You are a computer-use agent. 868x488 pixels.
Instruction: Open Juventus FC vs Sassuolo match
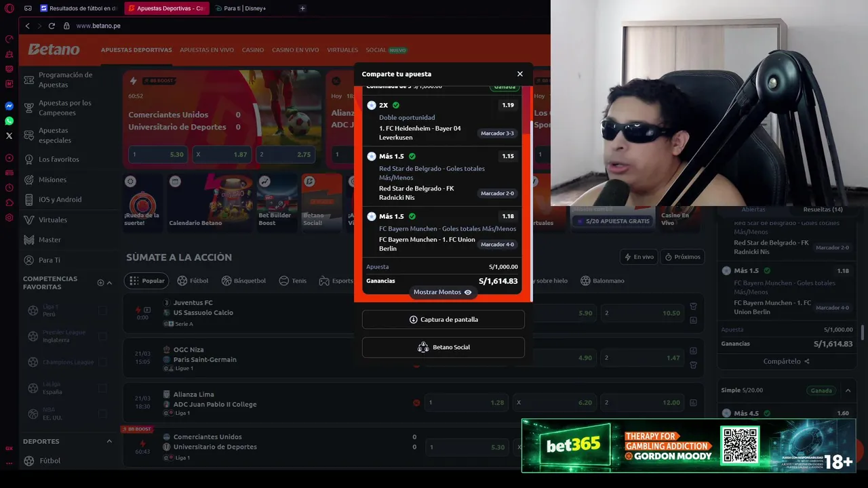(203, 308)
